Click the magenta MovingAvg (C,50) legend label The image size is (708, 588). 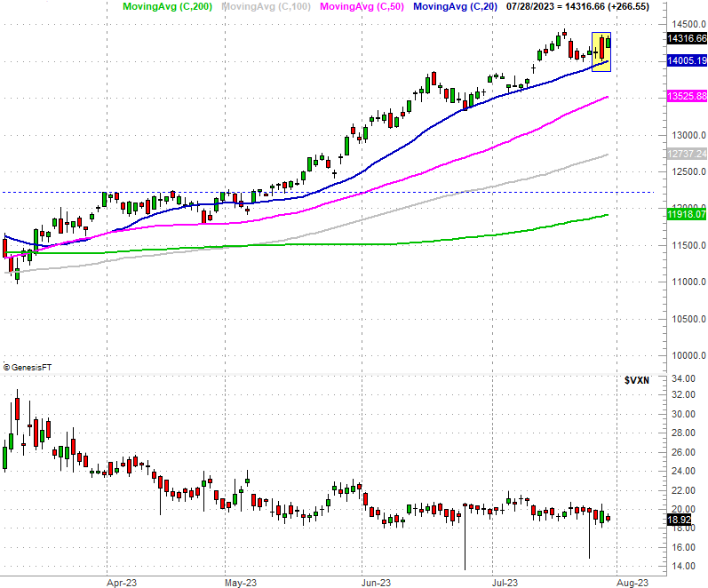tap(362, 7)
